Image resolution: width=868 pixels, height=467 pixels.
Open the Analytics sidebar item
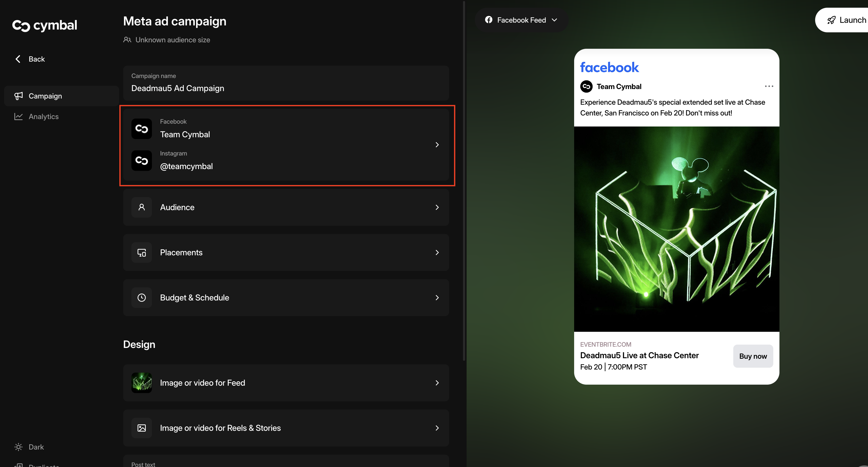coord(43,116)
